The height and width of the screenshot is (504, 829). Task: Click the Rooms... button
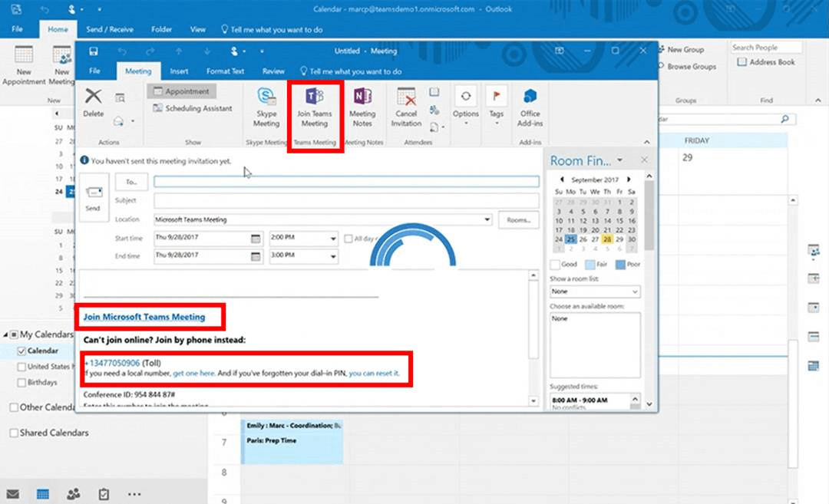[518, 219]
